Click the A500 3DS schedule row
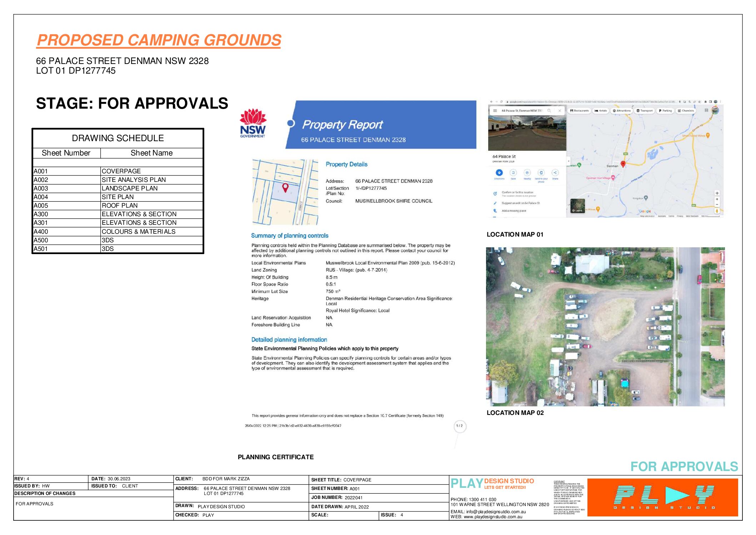756x535 pixels. pos(118,240)
